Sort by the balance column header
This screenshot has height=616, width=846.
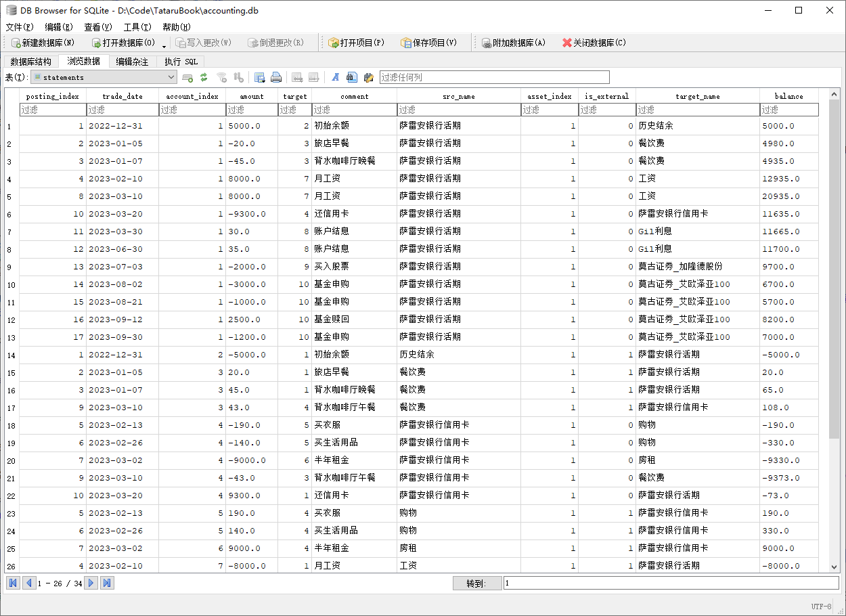click(789, 96)
